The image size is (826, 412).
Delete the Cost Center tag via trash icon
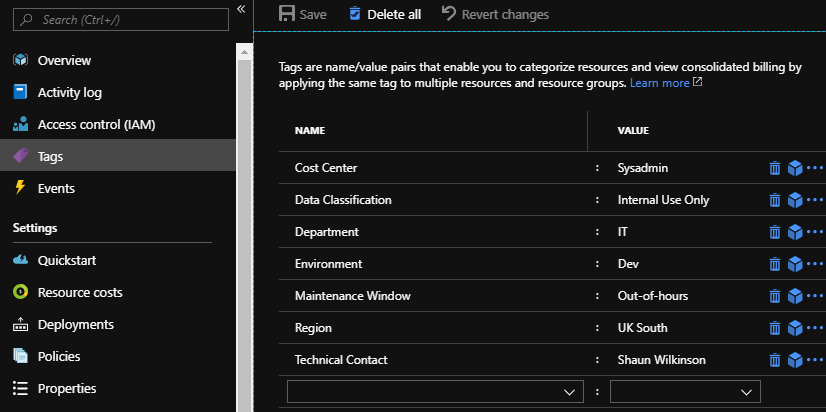click(774, 168)
